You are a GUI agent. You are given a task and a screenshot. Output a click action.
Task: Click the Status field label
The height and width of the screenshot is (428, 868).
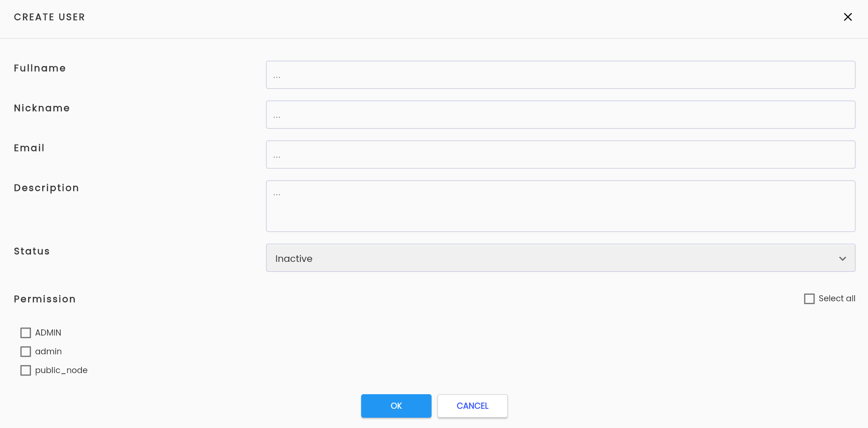tap(32, 251)
